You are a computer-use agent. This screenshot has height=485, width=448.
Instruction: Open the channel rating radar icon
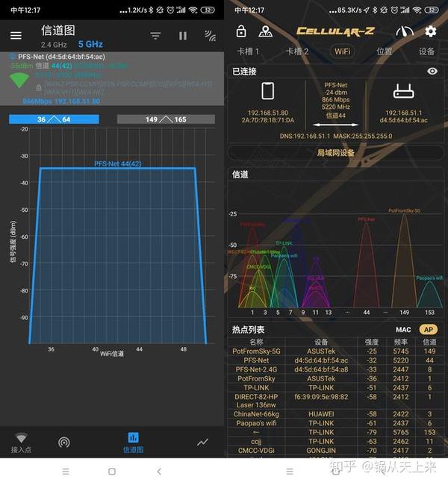click(x=64, y=442)
